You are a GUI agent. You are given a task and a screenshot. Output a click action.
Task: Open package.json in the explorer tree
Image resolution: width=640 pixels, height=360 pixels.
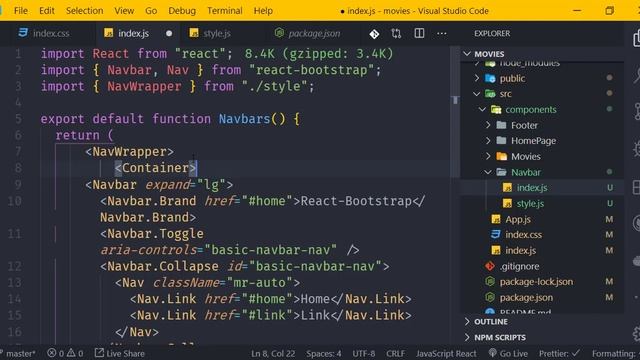tap(526, 298)
